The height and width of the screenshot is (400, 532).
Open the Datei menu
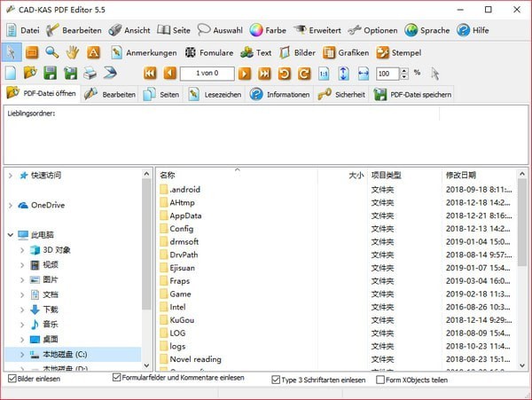pos(23,30)
